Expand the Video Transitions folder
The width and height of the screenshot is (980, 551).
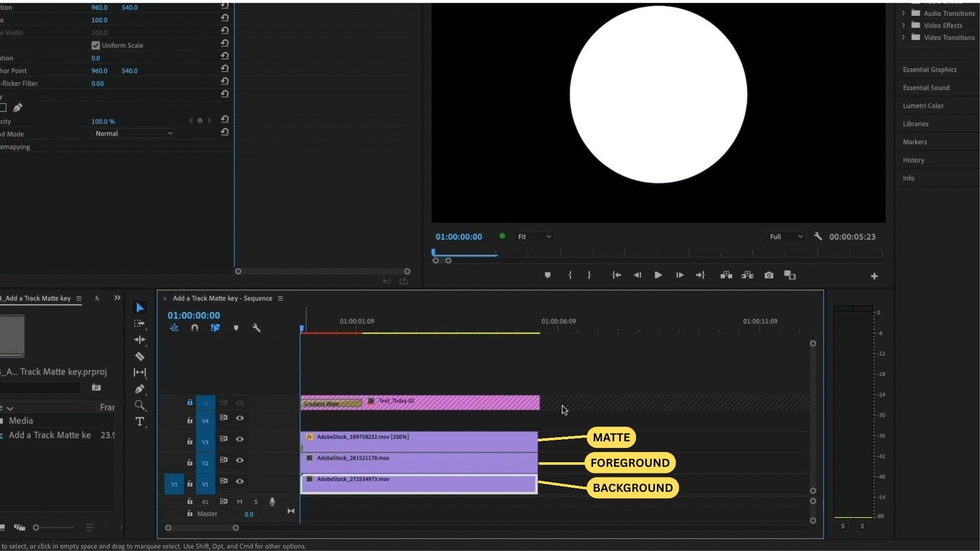click(x=903, y=38)
